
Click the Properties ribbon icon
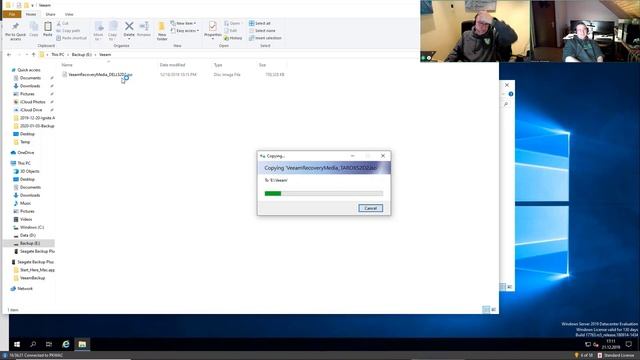pyautogui.click(x=213, y=27)
